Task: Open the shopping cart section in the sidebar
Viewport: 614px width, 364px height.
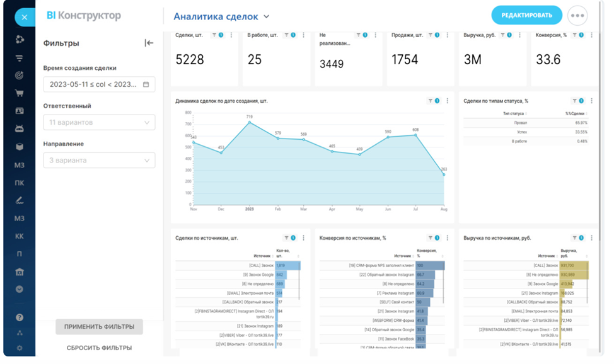Action: coord(20,93)
